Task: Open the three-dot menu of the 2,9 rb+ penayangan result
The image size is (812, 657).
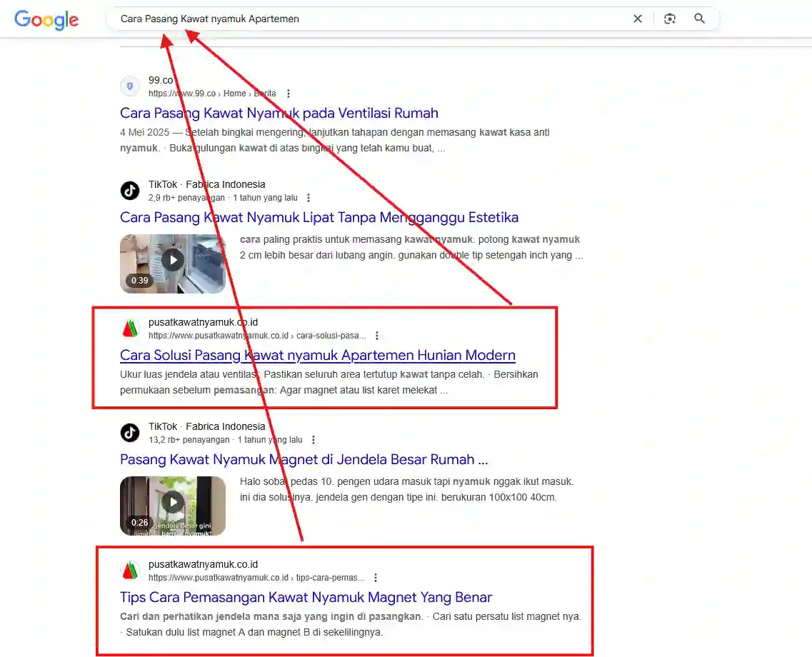Action: (309, 198)
